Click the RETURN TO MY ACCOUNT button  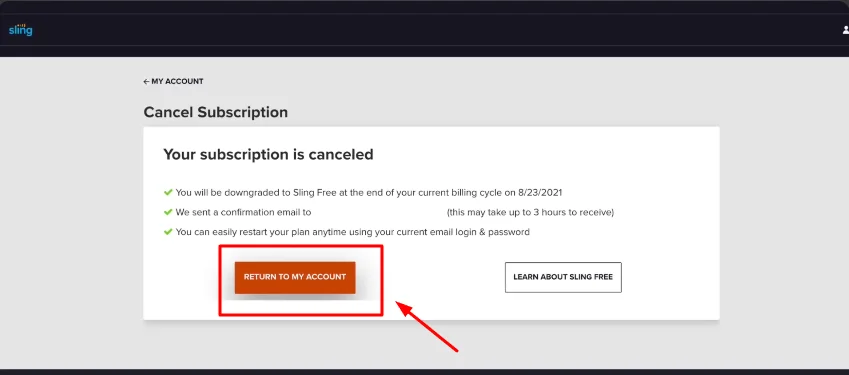point(295,278)
